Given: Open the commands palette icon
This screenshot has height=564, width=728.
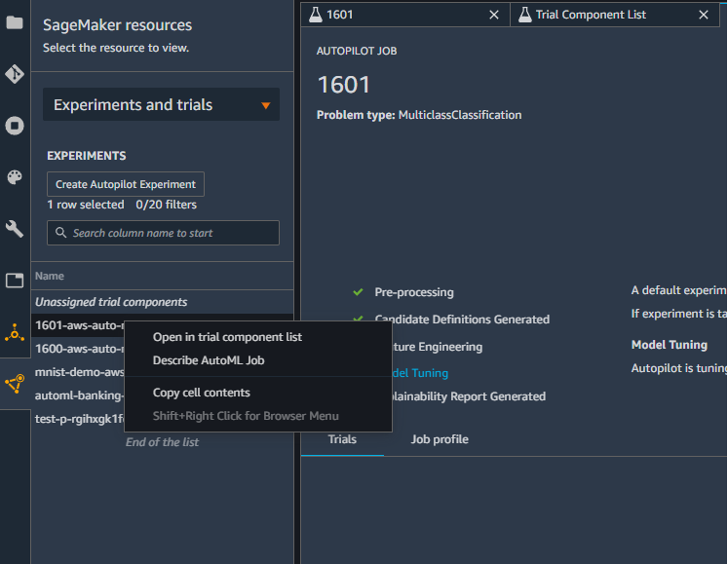Looking at the screenshot, I should pyautogui.click(x=15, y=177).
